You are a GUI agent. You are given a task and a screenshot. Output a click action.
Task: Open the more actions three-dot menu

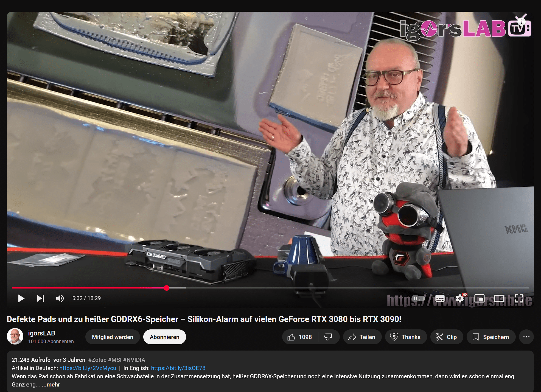[x=526, y=337]
